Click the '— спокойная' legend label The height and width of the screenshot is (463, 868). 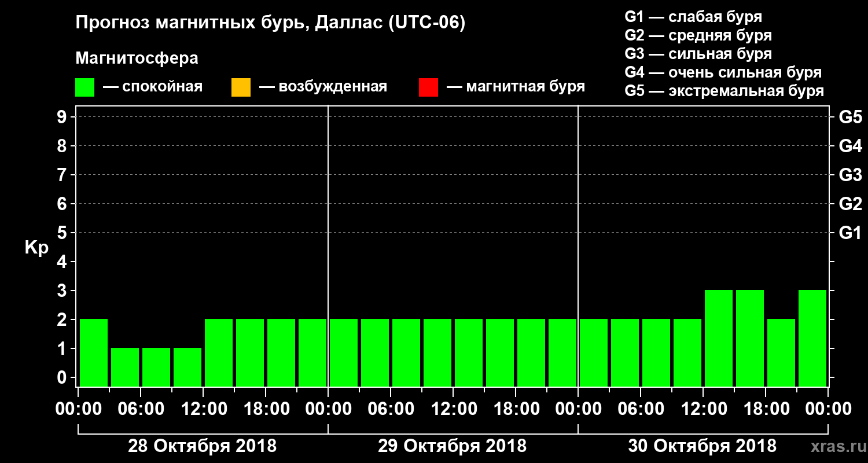coord(152,87)
